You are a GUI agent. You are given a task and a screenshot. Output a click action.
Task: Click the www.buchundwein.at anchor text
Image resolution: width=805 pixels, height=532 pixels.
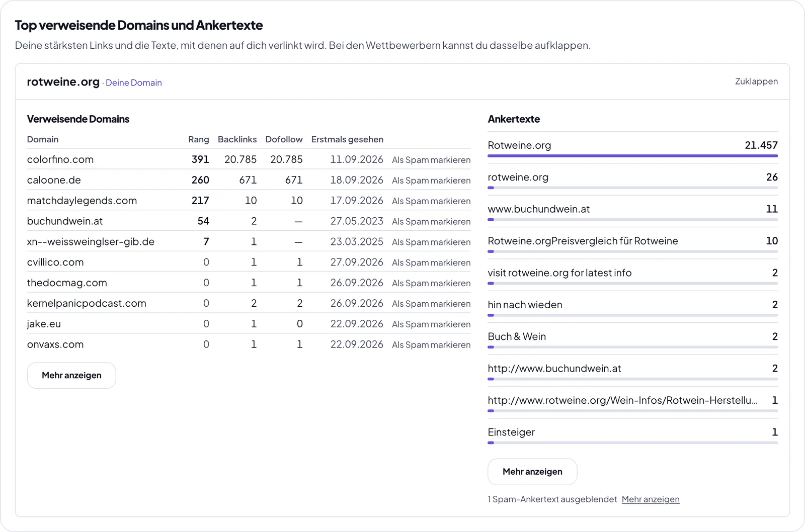pyautogui.click(x=539, y=209)
